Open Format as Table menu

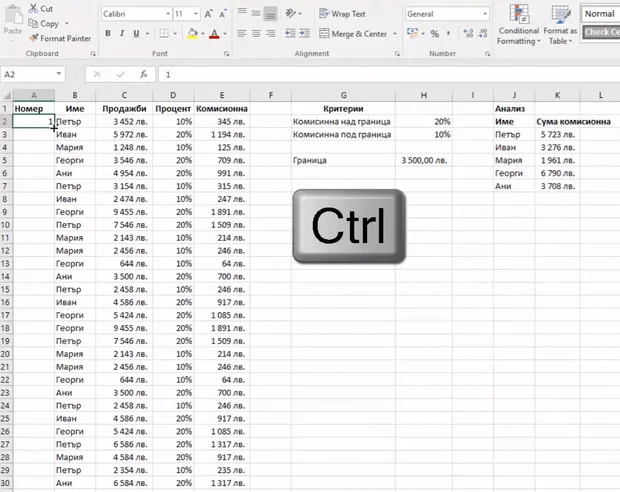[x=560, y=25]
